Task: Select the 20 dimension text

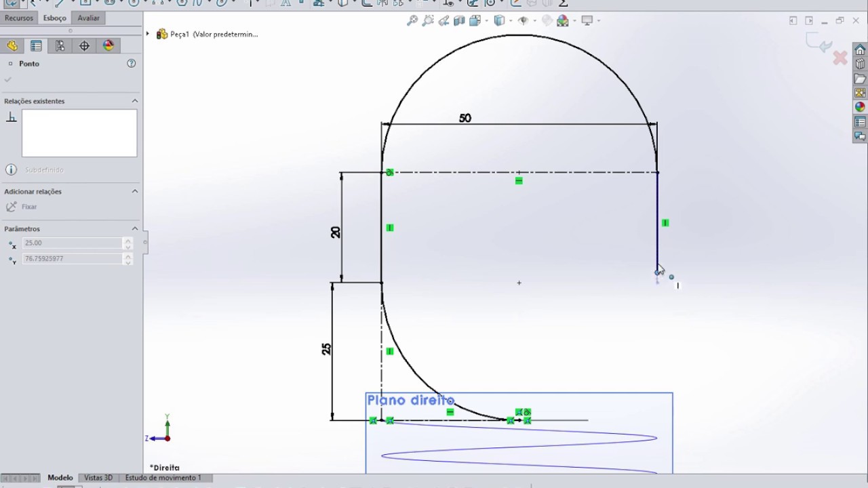Action: pos(335,232)
